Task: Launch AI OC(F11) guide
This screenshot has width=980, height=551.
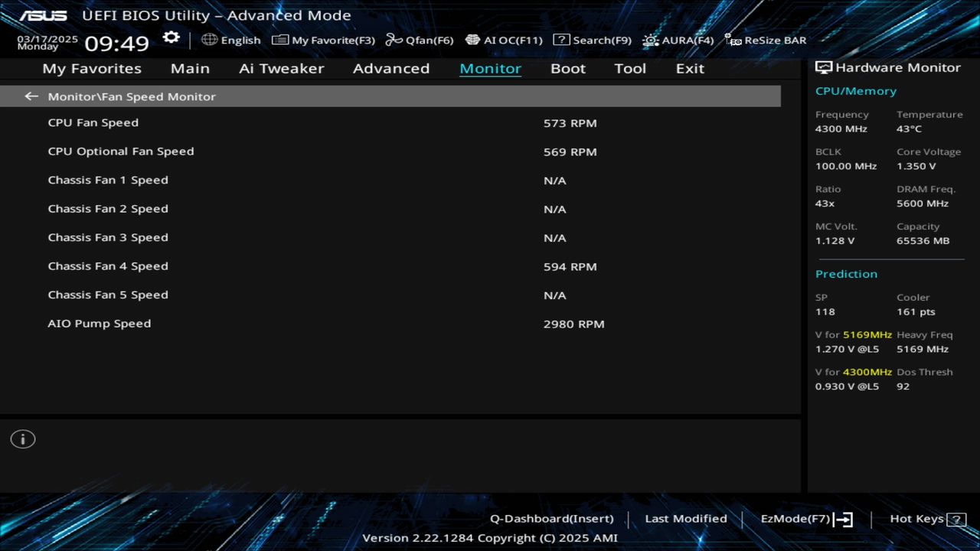Action: click(x=504, y=40)
